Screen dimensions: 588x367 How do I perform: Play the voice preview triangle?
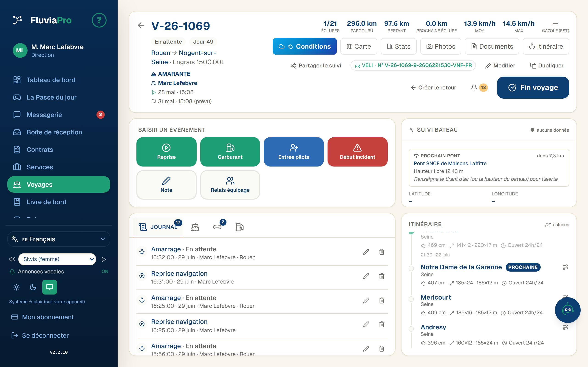pyautogui.click(x=104, y=259)
